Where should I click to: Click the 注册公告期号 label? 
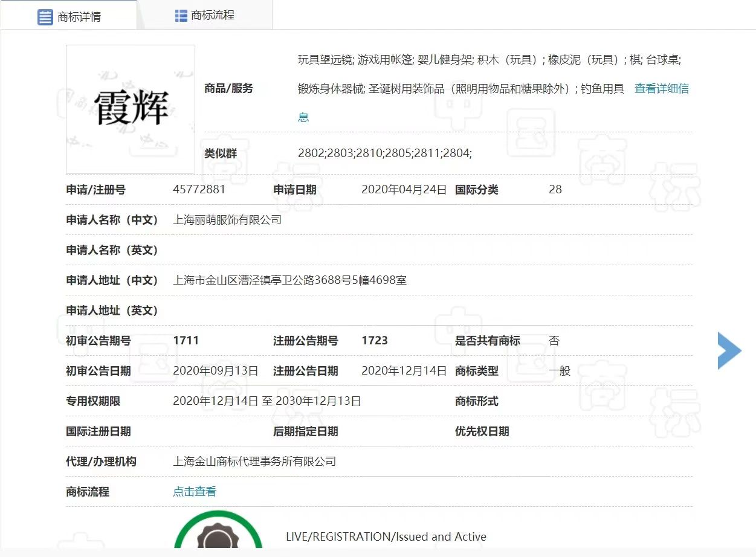click(x=306, y=341)
